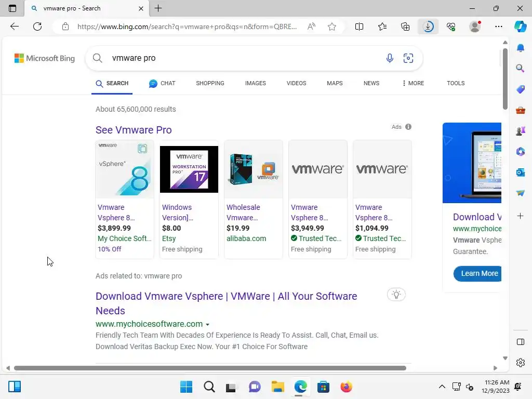The image size is (532, 399).
Task: Switch to the CHAT tab
Action: point(162,83)
